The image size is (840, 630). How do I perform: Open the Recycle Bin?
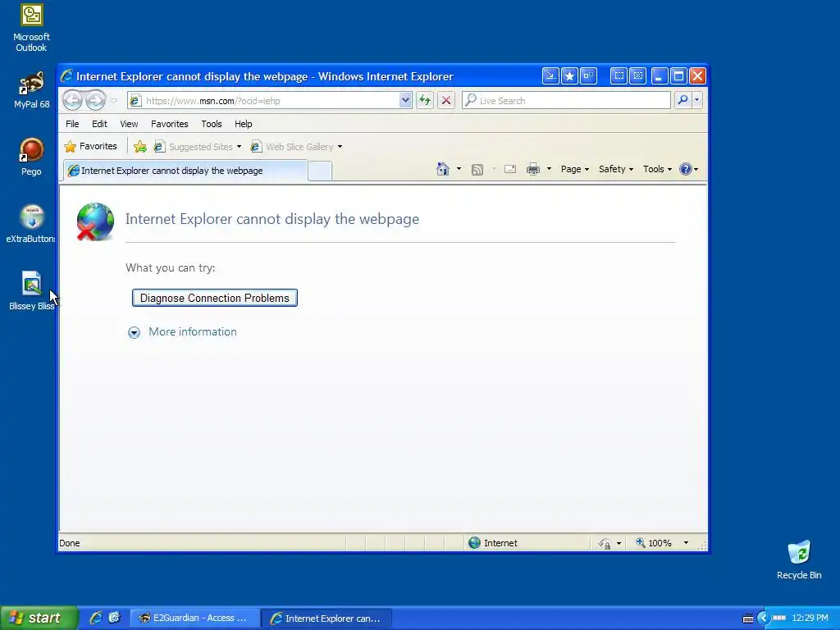(x=799, y=559)
